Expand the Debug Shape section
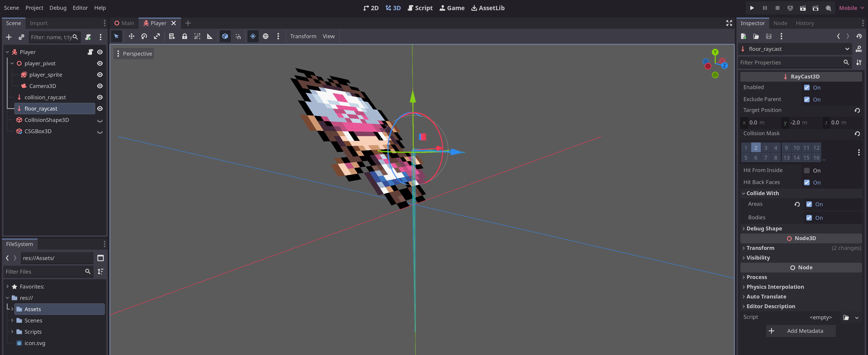This screenshot has width=868, height=355. point(764,228)
